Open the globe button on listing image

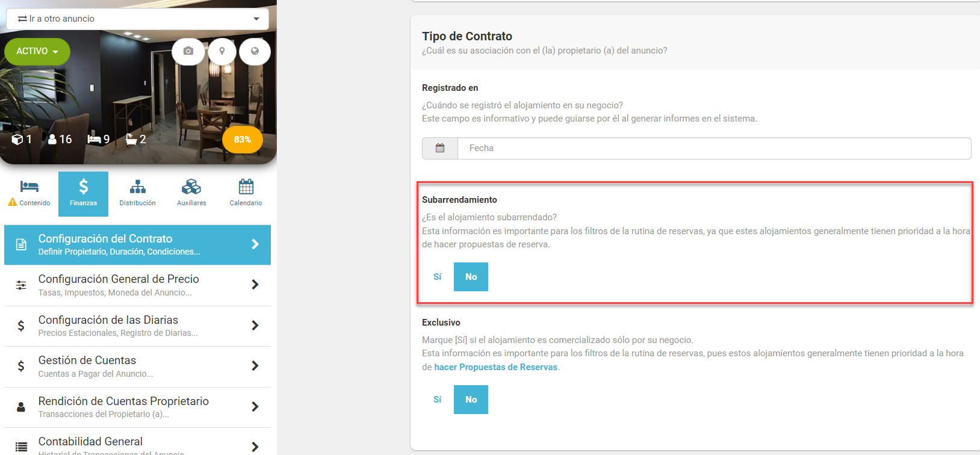(255, 51)
